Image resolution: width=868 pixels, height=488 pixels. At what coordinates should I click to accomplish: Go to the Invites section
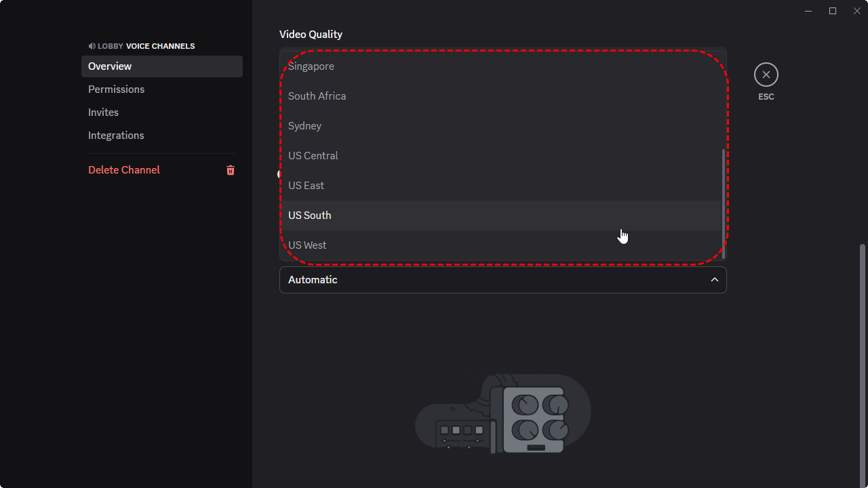[103, 113]
